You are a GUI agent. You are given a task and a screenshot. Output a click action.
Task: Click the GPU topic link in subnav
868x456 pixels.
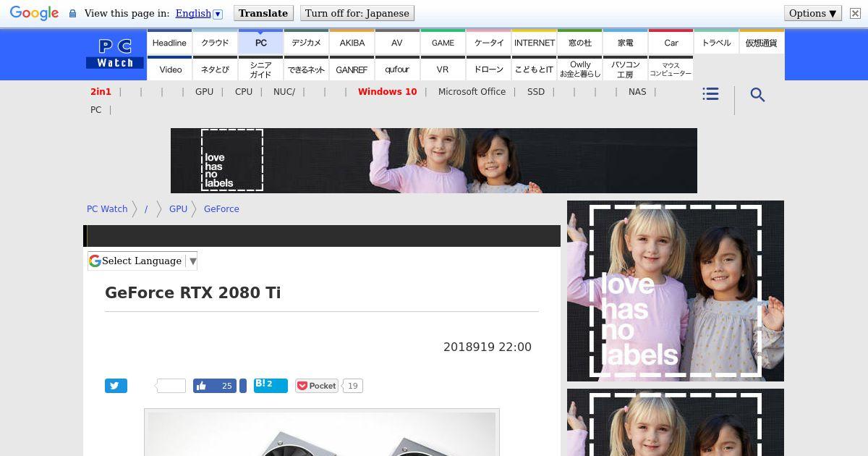pos(204,91)
